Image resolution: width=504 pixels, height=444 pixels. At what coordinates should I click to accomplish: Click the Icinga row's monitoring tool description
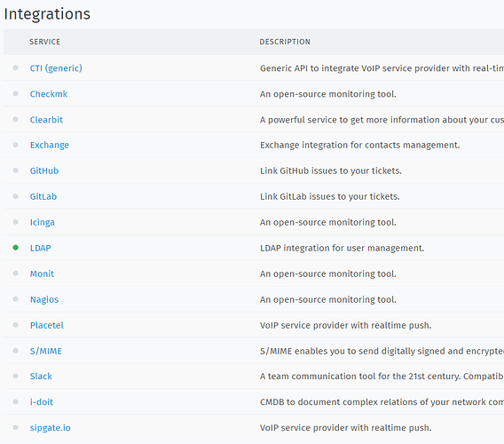click(x=327, y=222)
